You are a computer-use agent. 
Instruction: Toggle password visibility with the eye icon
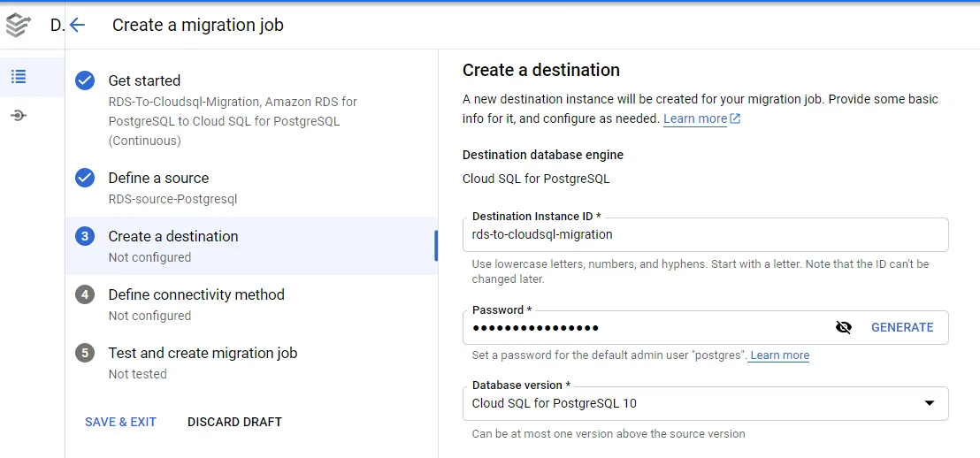pyautogui.click(x=844, y=327)
